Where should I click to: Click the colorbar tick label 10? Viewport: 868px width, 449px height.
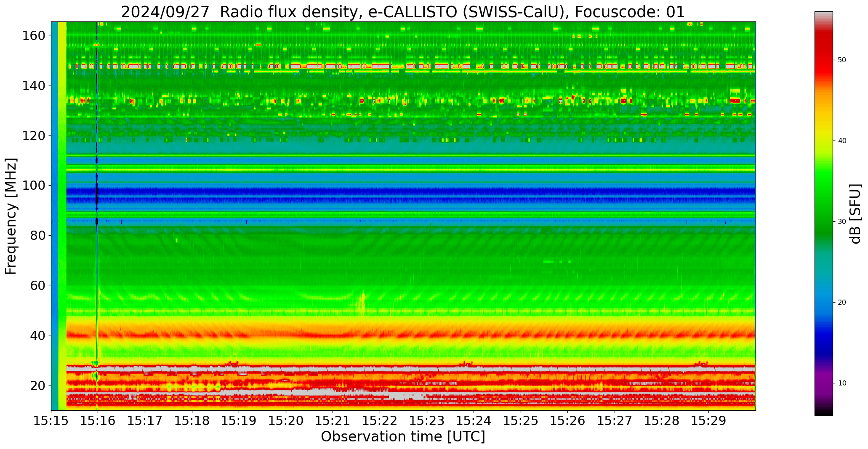(x=842, y=383)
